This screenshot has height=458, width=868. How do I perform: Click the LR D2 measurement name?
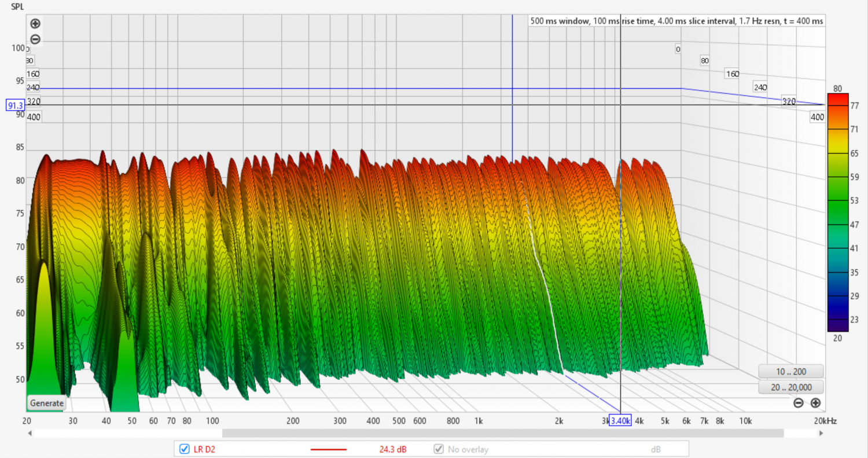coord(204,449)
